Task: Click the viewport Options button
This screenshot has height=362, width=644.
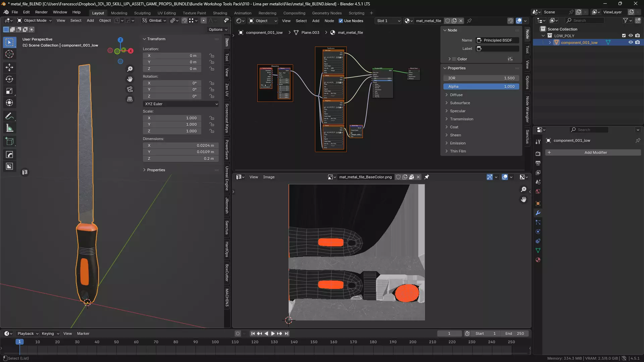Action: click(218, 29)
